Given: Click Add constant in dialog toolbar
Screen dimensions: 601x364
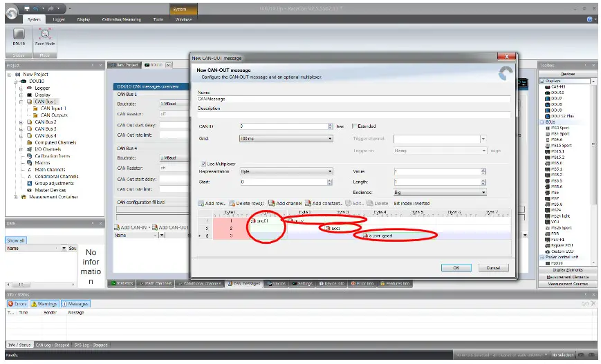Looking at the screenshot, I should [x=324, y=203].
